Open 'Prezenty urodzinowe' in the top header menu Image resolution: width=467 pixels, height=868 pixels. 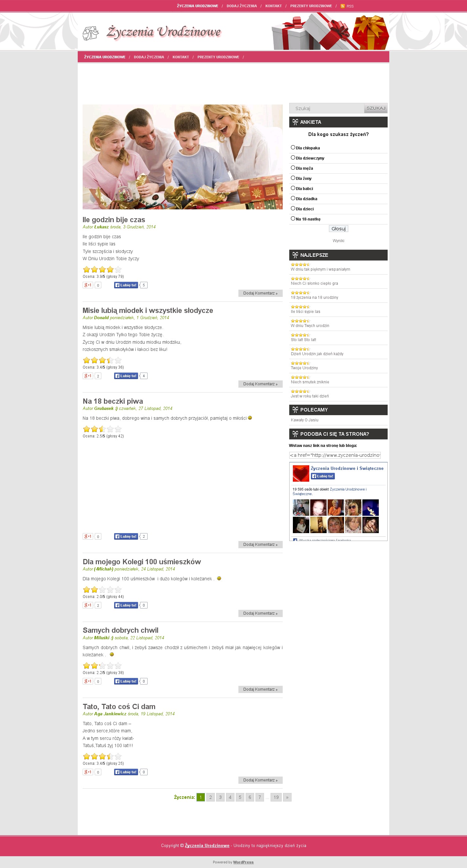[311, 6]
